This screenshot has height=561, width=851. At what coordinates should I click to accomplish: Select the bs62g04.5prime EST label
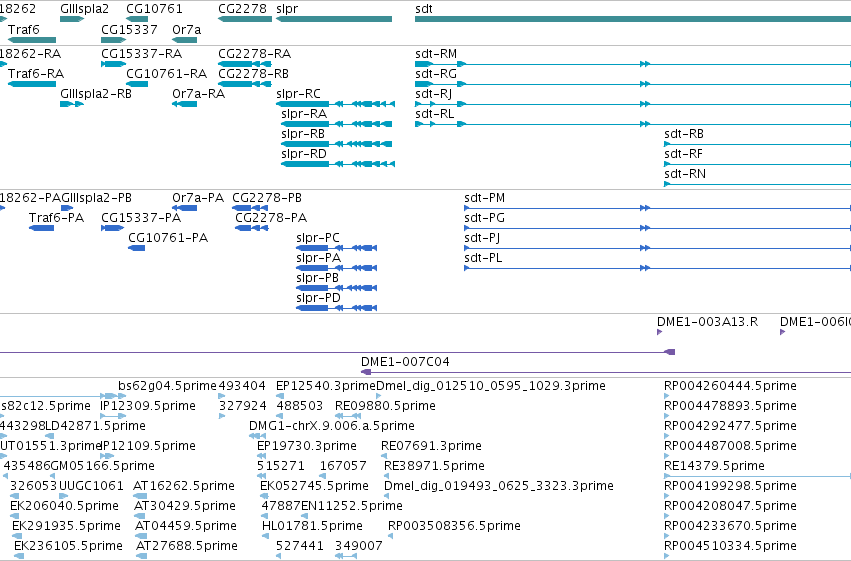[x=167, y=386]
